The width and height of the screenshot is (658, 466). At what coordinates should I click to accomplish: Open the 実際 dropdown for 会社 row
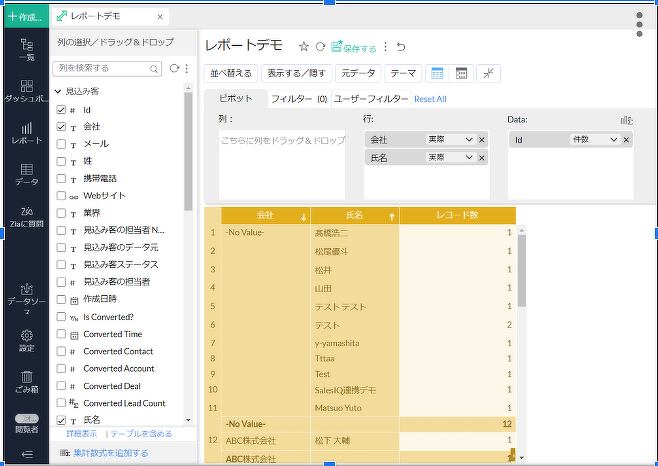448,140
